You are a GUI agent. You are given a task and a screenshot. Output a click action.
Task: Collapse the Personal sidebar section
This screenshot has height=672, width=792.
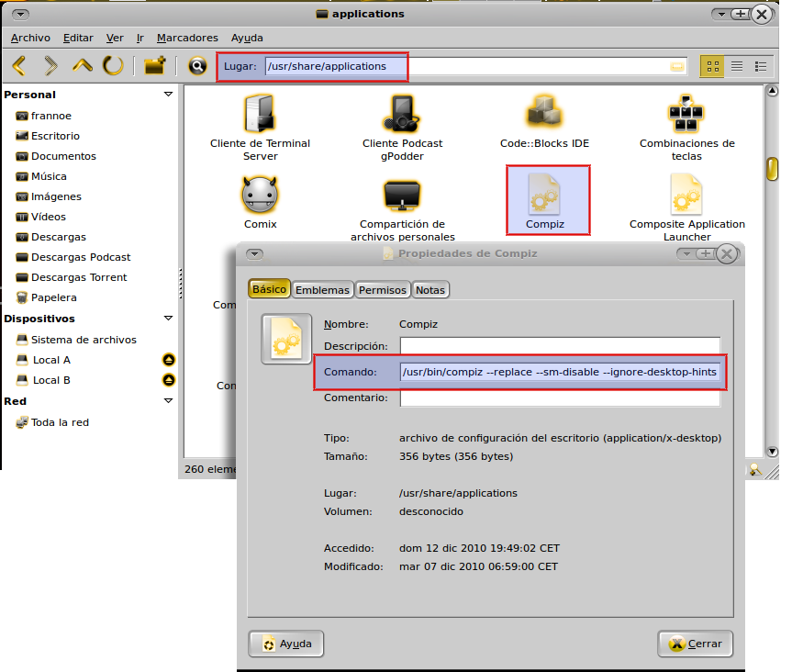(x=168, y=95)
